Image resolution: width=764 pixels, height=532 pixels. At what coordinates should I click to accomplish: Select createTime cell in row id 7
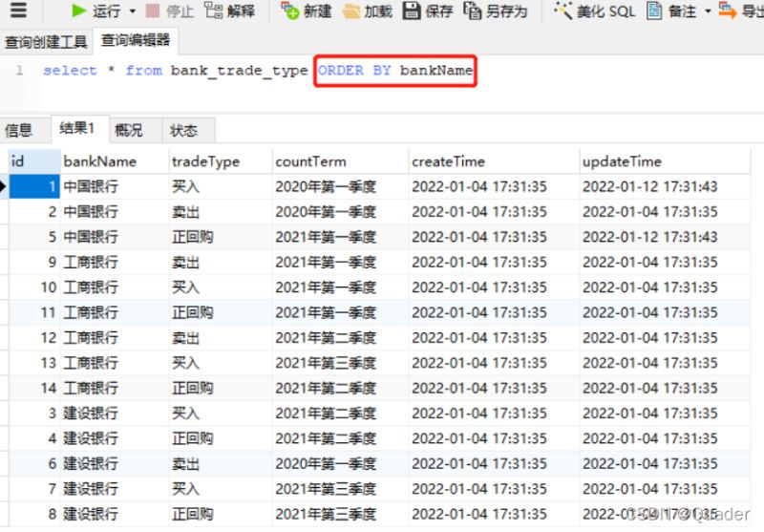coord(494,489)
